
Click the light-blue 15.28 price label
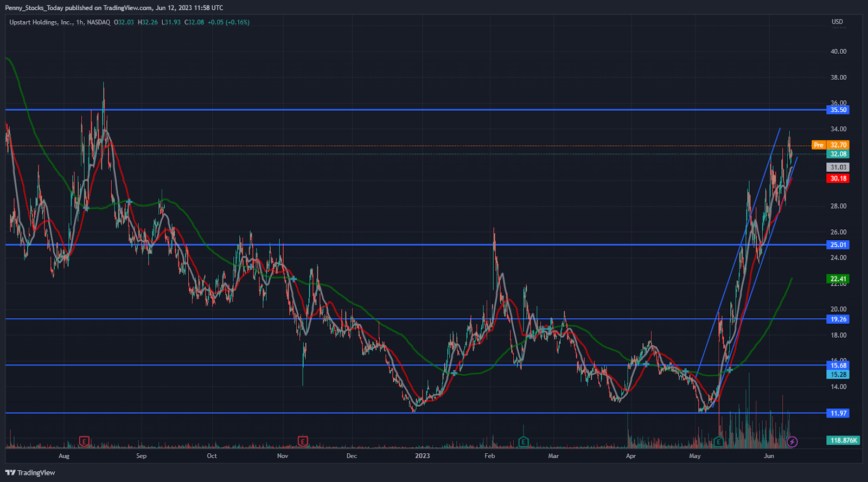838,374
